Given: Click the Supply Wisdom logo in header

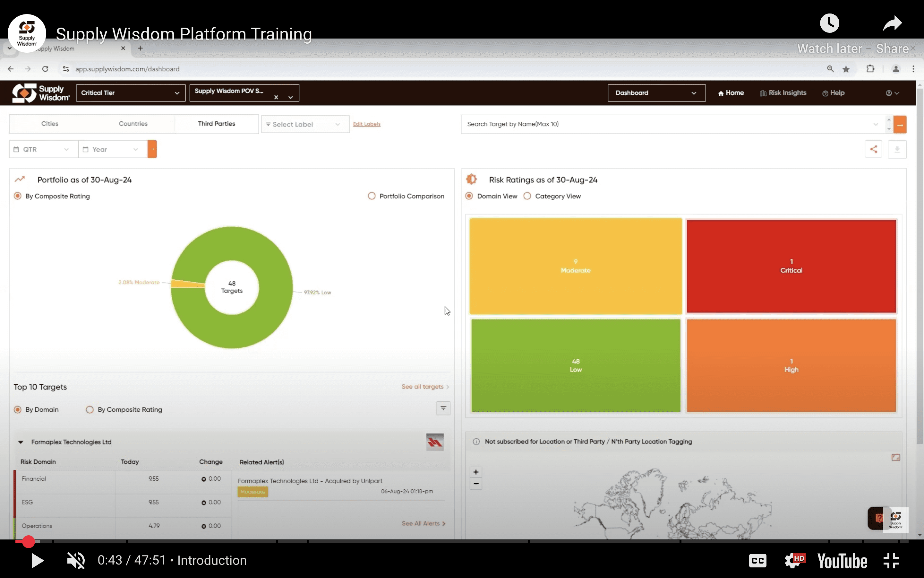Looking at the screenshot, I should tap(41, 93).
